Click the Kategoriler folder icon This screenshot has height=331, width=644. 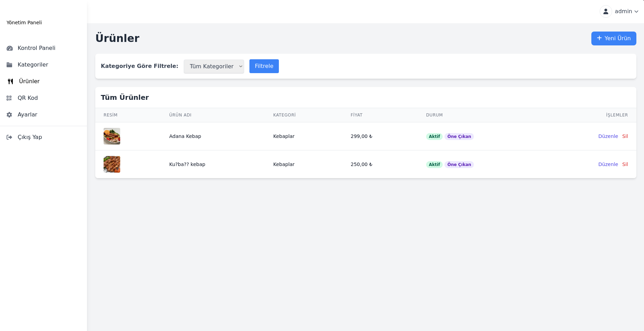pos(9,65)
